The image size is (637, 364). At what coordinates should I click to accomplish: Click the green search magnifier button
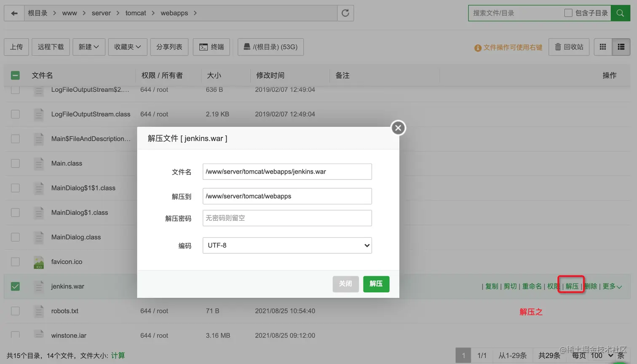tap(620, 13)
